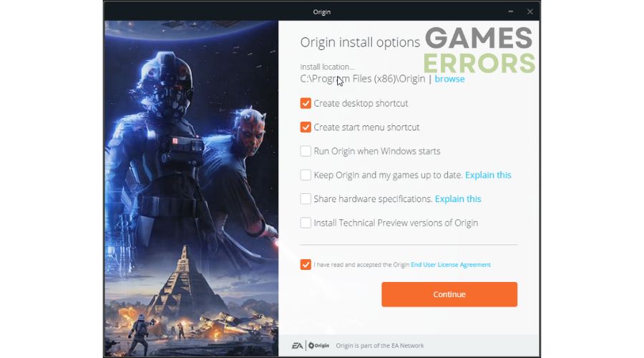Click the Origin install options heading
Screen dimensions: 644x358
click(x=360, y=42)
